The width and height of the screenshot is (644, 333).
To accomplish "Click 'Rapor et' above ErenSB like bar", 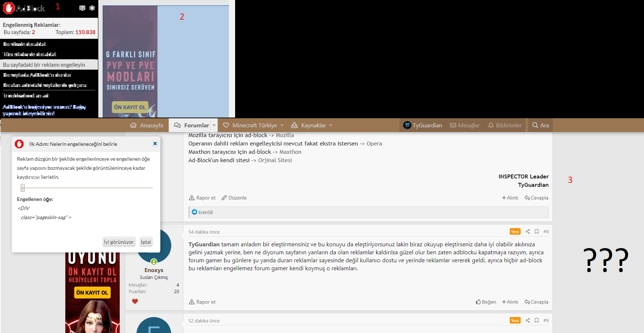I will (x=202, y=198).
